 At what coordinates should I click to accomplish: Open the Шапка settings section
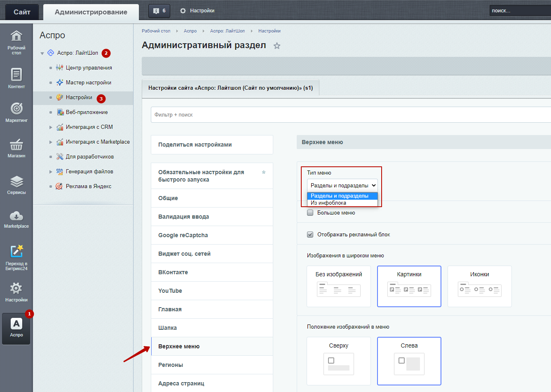coord(212,328)
